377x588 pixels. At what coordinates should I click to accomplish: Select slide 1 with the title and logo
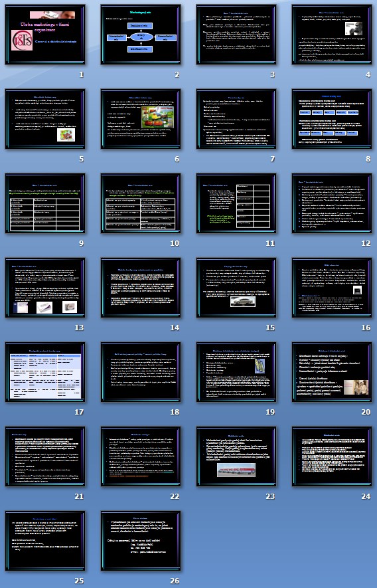tap(45, 35)
